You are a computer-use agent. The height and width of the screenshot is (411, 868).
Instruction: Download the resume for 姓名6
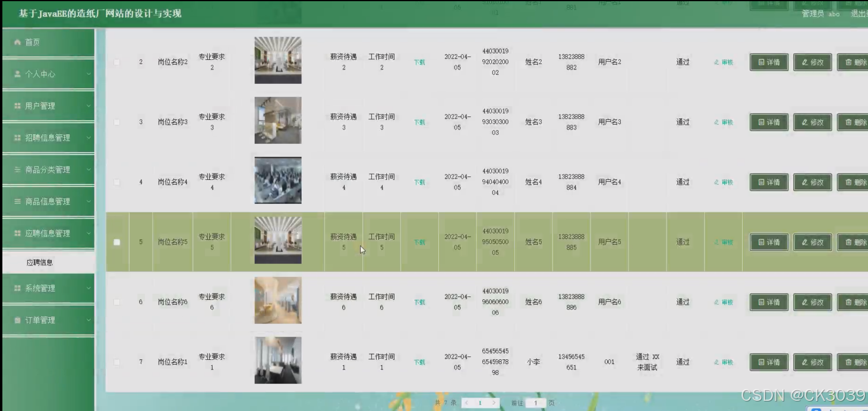(419, 302)
